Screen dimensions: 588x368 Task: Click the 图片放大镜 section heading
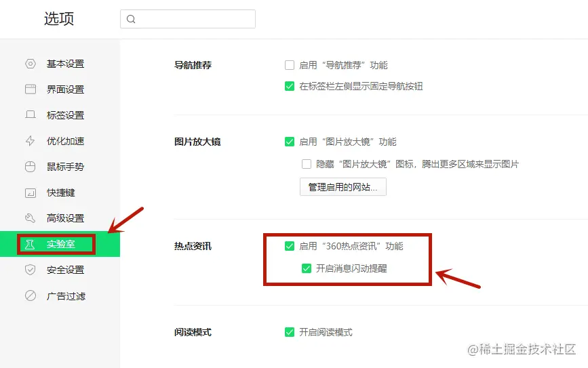(197, 142)
